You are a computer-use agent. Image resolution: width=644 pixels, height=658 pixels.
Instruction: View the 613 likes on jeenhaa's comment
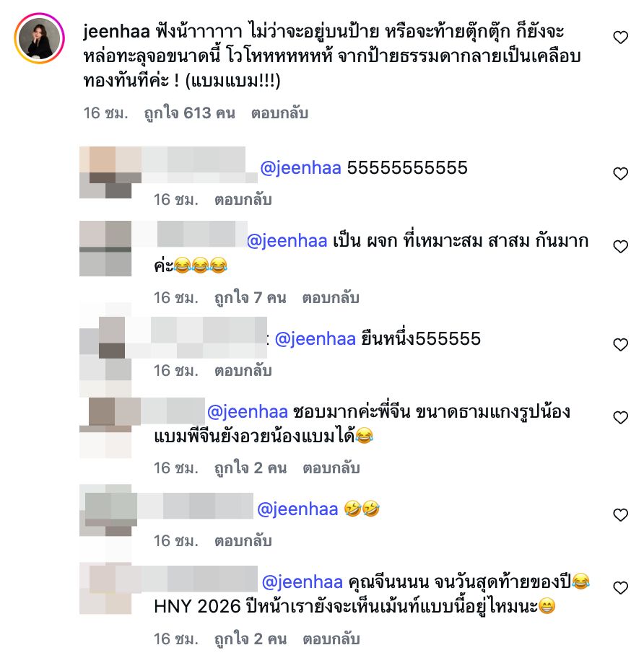click(x=189, y=113)
